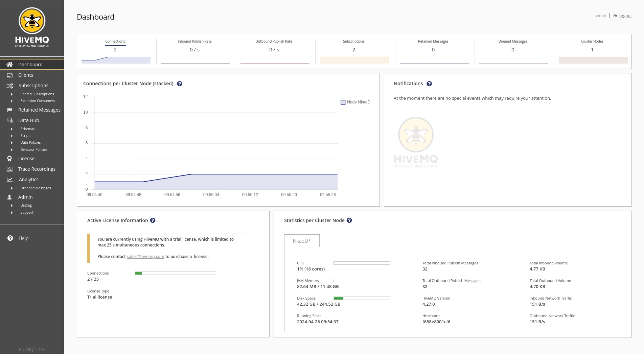Click the Analytics chart icon
Image resolution: width=644 pixels, height=354 pixels.
coord(10,180)
